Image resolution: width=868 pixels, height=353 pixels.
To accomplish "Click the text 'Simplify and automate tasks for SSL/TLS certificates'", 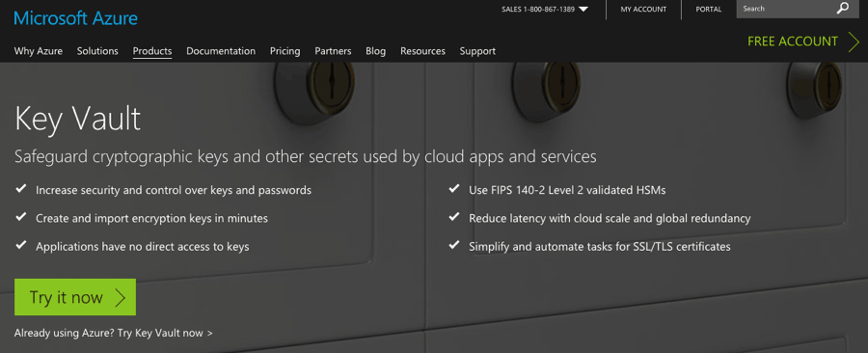I will 600,247.
